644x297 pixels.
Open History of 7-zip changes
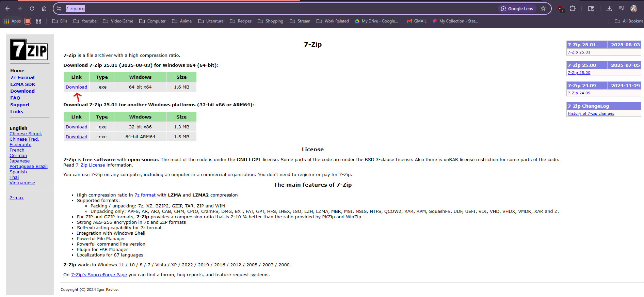[591, 114]
